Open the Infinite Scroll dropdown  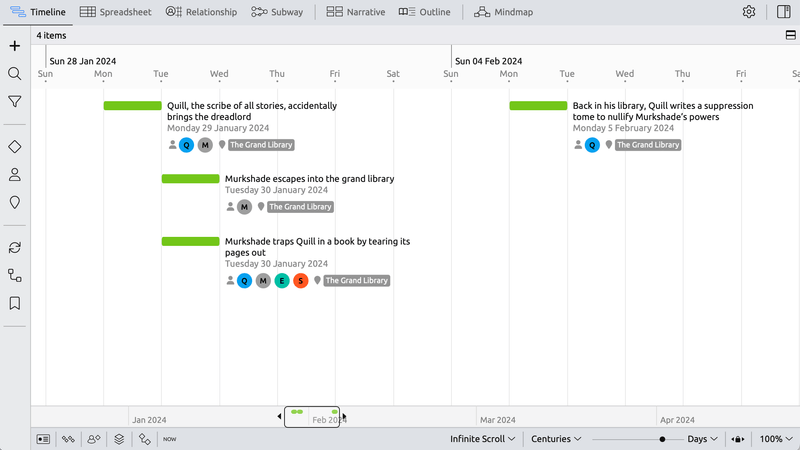point(482,439)
